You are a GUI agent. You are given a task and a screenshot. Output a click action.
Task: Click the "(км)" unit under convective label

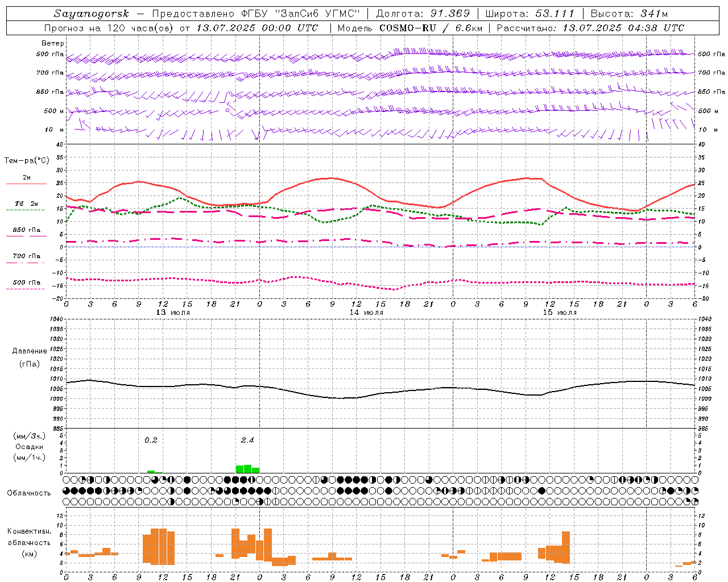(x=29, y=553)
